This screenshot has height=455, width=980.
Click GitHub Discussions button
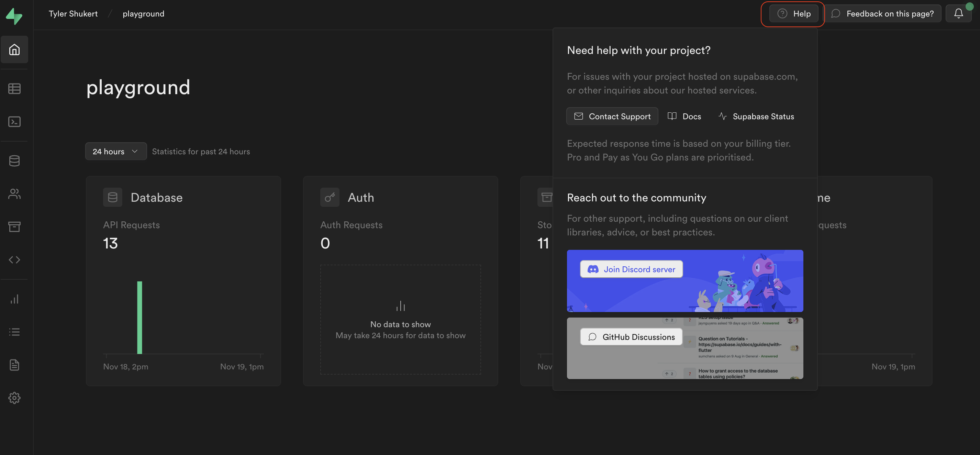coord(632,337)
